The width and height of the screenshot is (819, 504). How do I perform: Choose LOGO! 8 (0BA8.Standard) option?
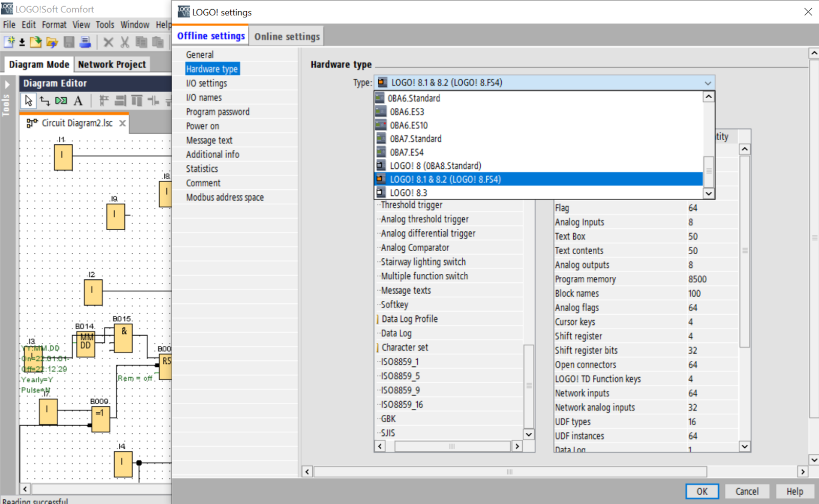(539, 166)
